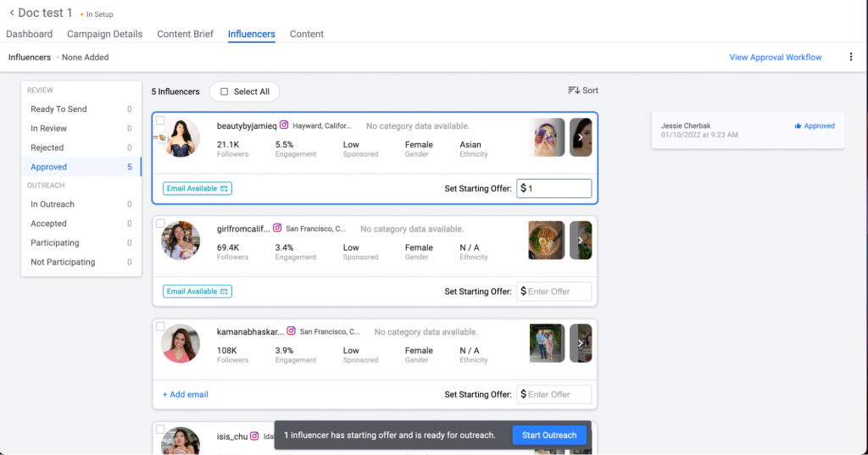868x455 pixels.
Task: Tick the checkbox on beautybyjamieq card
Action: tap(160, 120)
